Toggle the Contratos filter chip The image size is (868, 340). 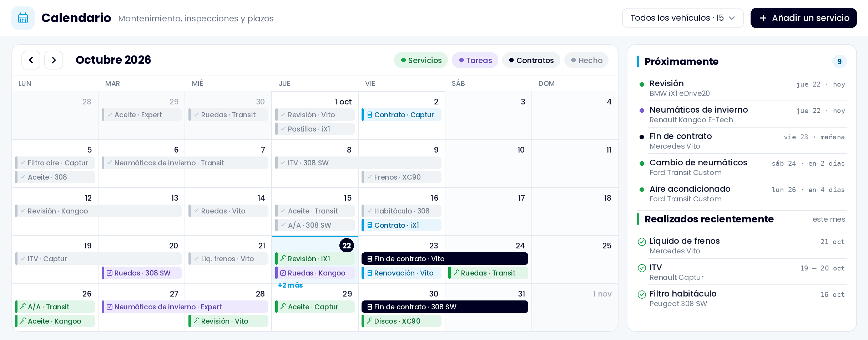(531, 60)
